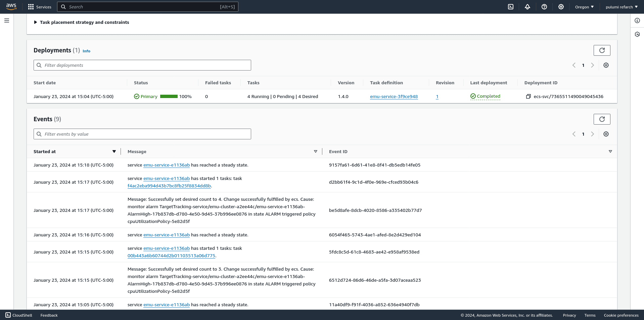
Task: Open the settings gear in the top bar
Action: [561, 7]
